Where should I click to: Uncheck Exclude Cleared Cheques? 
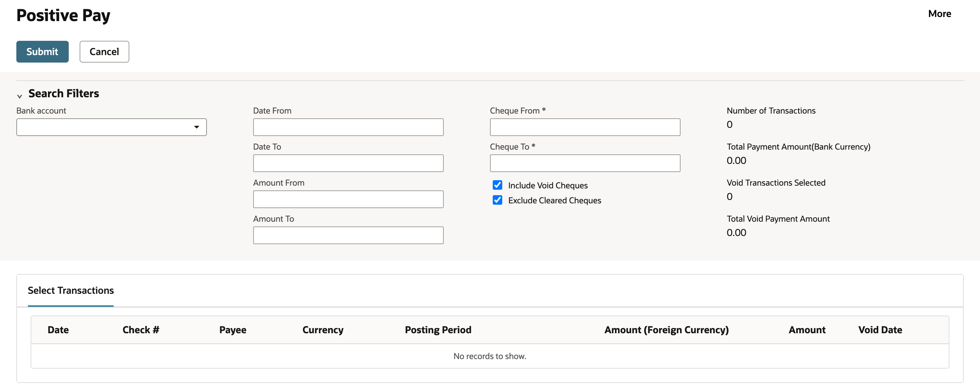(497, 200)
